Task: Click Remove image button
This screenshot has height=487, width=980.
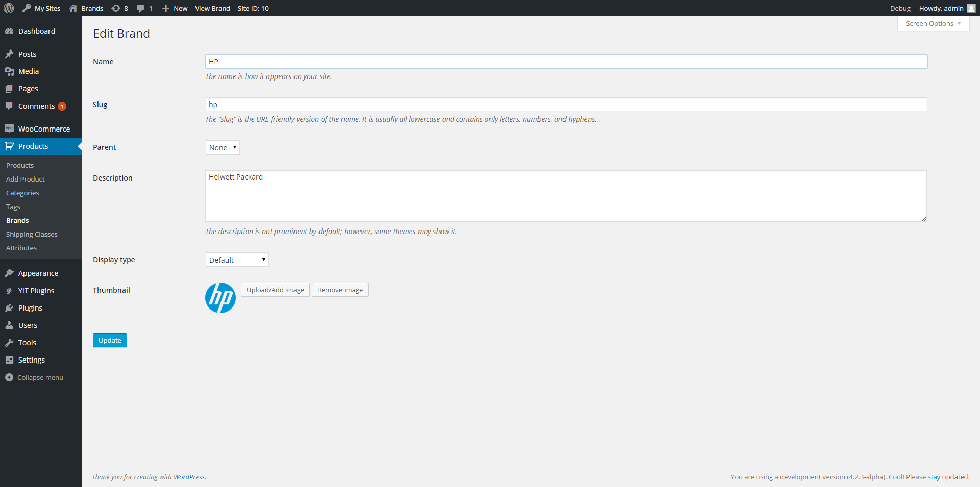Action: (340, 290)
